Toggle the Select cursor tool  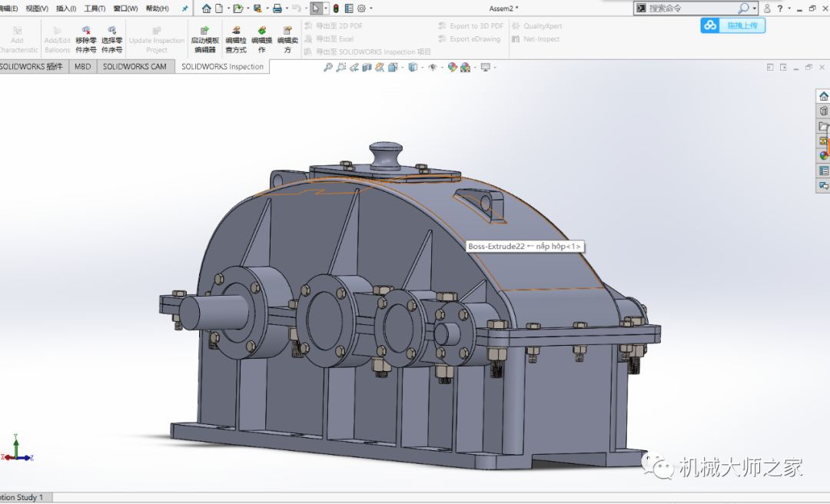[316, 8]
